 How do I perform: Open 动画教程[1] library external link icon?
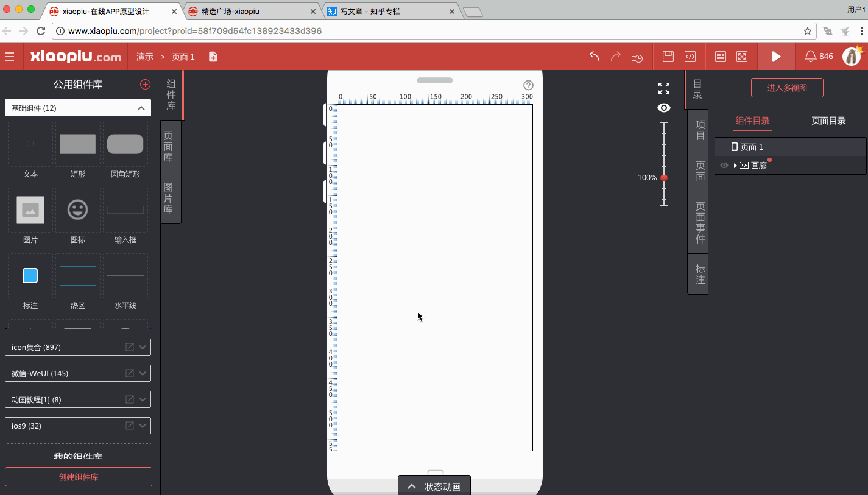point(129,399)
